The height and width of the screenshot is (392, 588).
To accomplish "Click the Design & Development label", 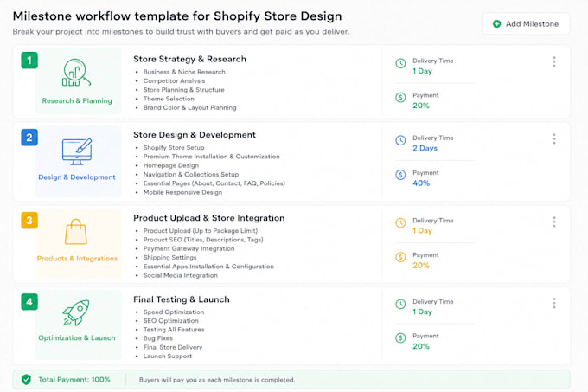I will (x=77, y=177).
